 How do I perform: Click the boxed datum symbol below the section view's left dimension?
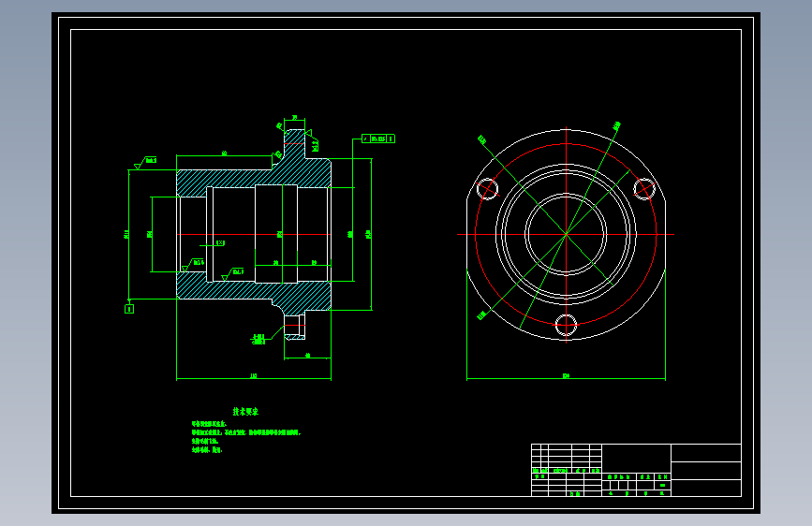(x=129, y=309)
